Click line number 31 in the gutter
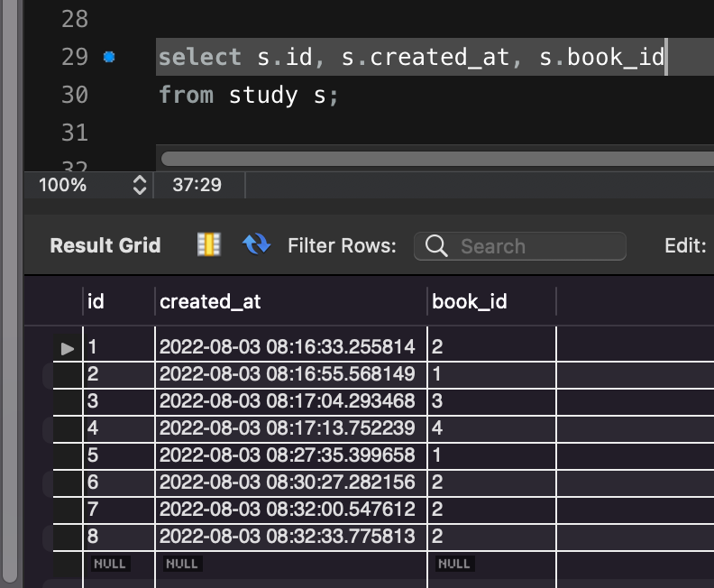 (75, 133)
